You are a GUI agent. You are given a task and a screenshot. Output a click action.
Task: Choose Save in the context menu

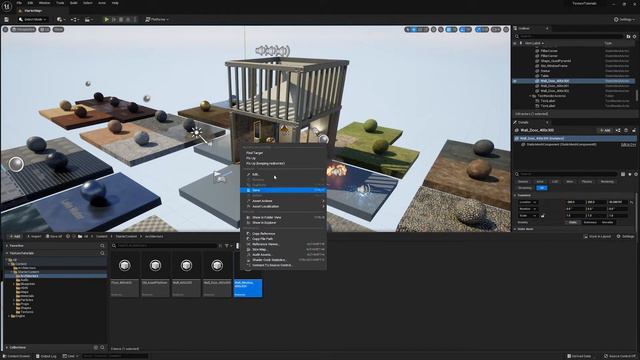pos(283,190)
